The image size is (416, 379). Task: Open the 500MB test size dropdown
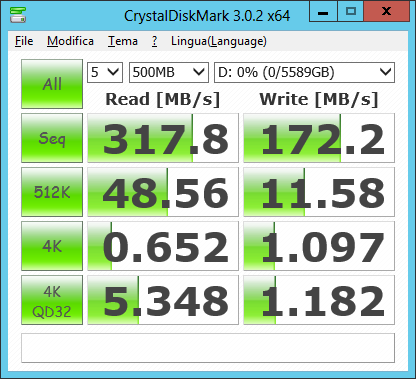tap(169, 72)
